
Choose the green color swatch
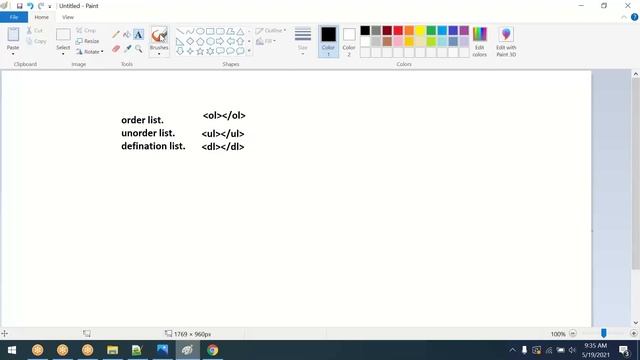point(431,31)
